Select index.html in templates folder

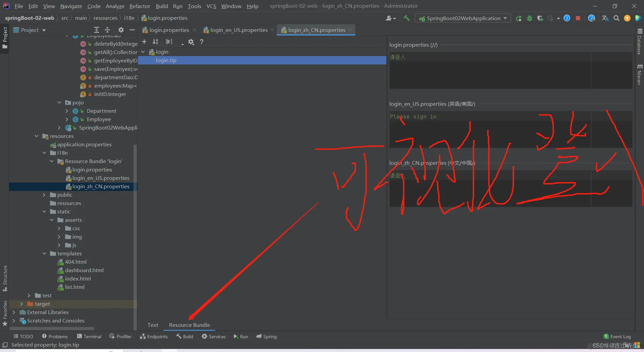78,279
